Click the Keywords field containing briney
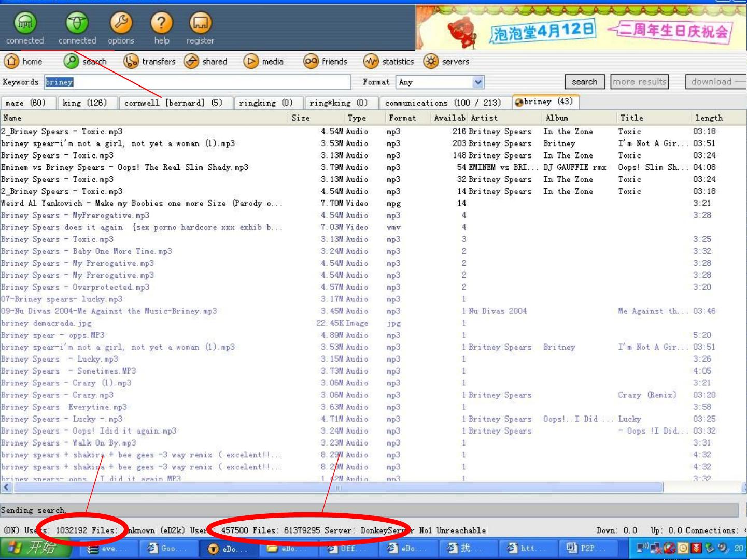 coord(197,82)
